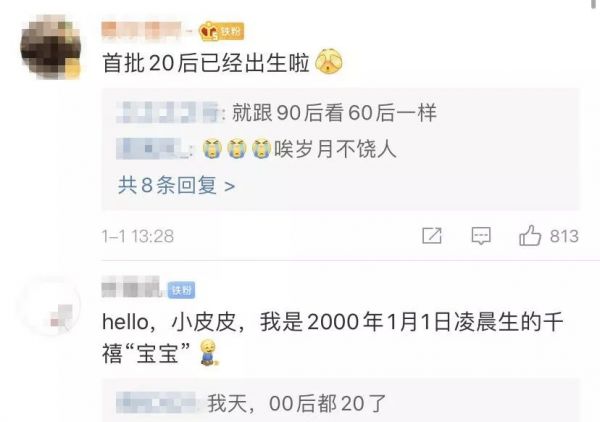Share the first comment using forward icon
Viewport: 600px width, 422px height.
[x=432, y=235]
